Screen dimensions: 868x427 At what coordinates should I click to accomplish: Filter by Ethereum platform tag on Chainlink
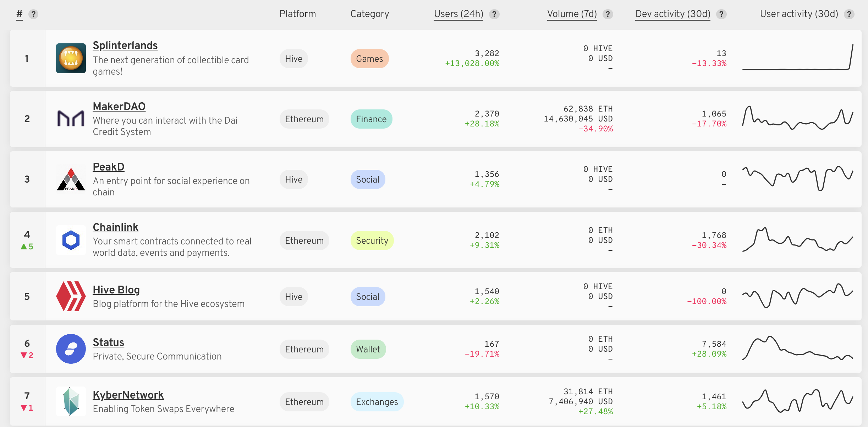(304, 240)
